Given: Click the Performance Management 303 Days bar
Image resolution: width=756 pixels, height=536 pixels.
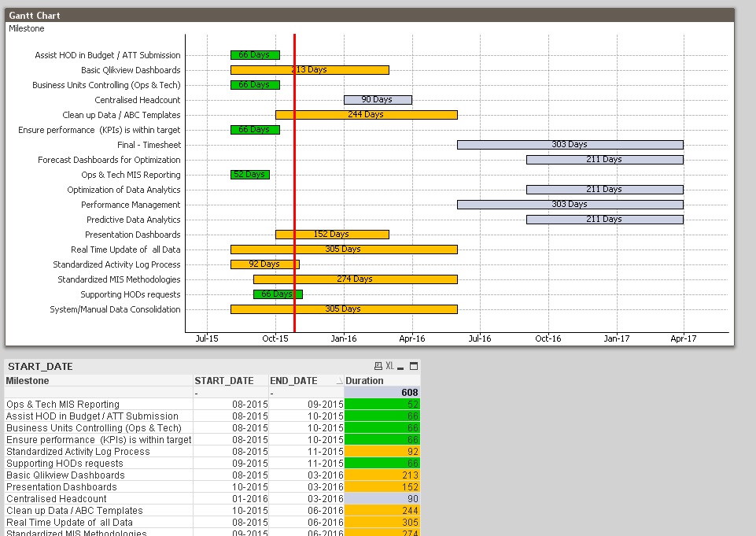Looking at the screenshot, I should click(570, 205).
